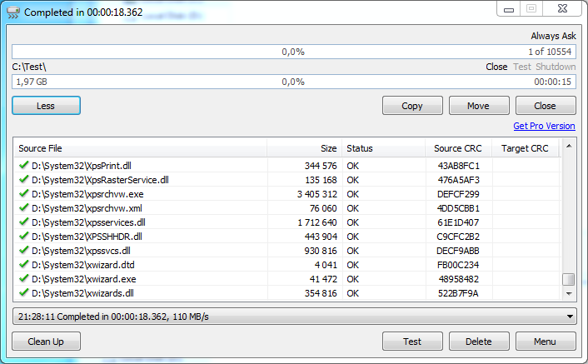This screenshot has height=364, width=588.
Task: Select Close as completion action
Action: [x=496, y=67]
